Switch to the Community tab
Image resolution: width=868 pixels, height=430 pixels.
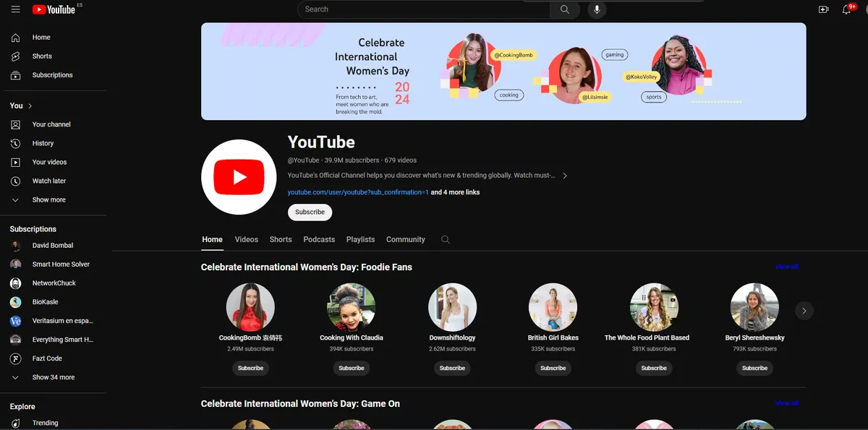pyautogui.click(x=405, y=239)
